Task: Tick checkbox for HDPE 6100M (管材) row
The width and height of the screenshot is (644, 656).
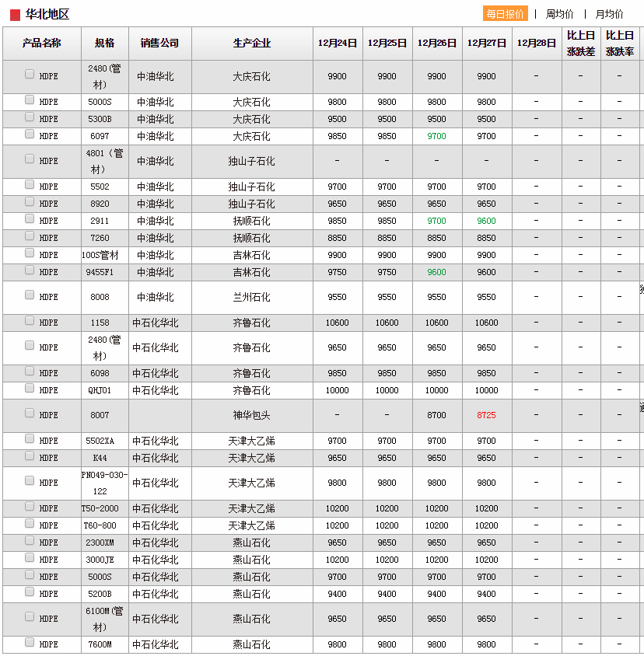Action: (x=30, y=616)
